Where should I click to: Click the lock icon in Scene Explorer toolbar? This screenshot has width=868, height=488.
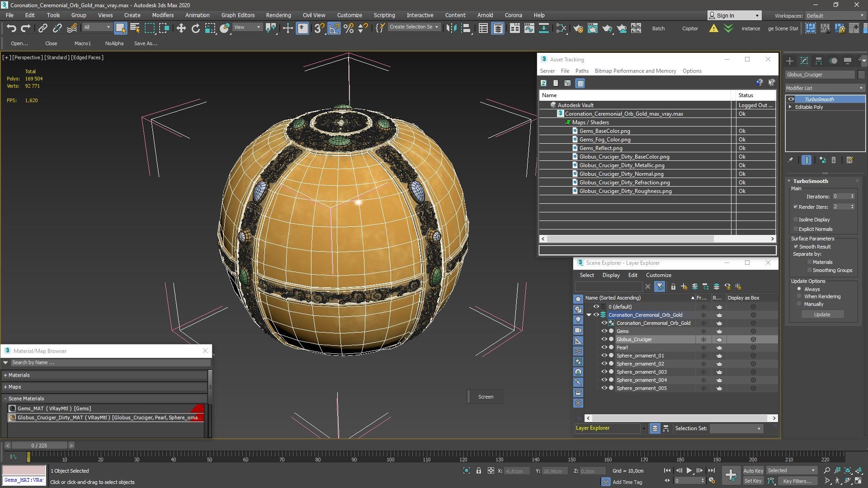pyautogui.click(x=673, y=286)
